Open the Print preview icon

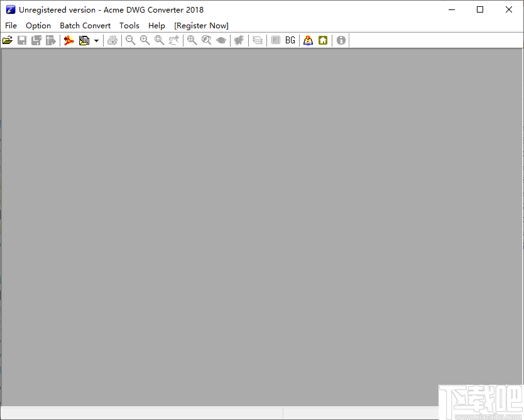tap(112, 40)
